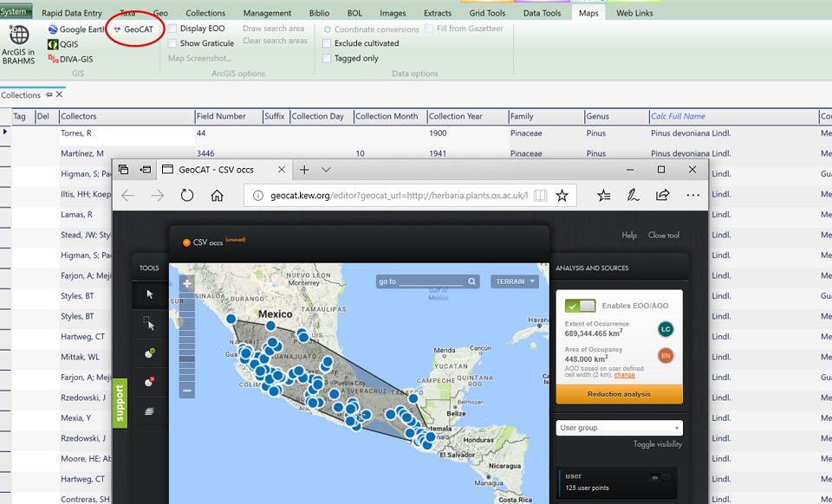Viewport: 832px width, 504px height.
Task: Click the Toggle visibility link
Action: pyautogui.click(x=658, y=444)
